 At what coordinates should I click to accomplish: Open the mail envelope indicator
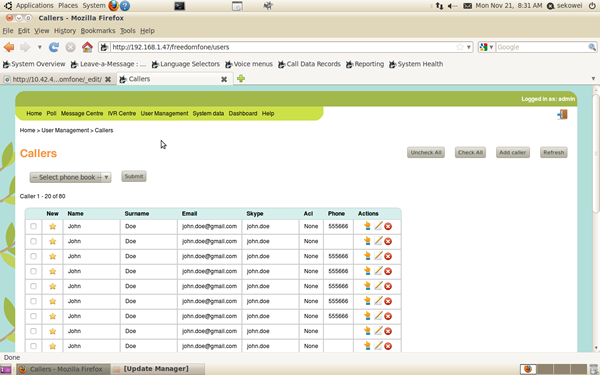point(467,6)
